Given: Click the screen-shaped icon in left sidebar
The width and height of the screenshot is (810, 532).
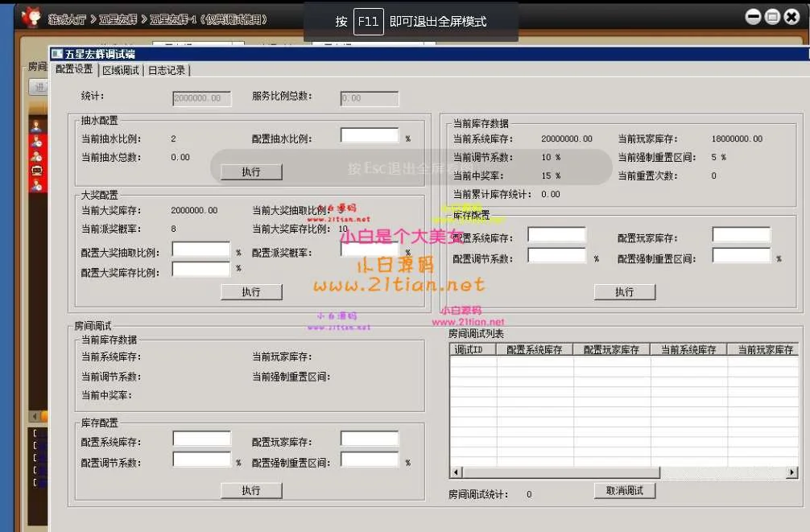Looking at the screenshot, I should pyautogui.click(x=37, y=171).
